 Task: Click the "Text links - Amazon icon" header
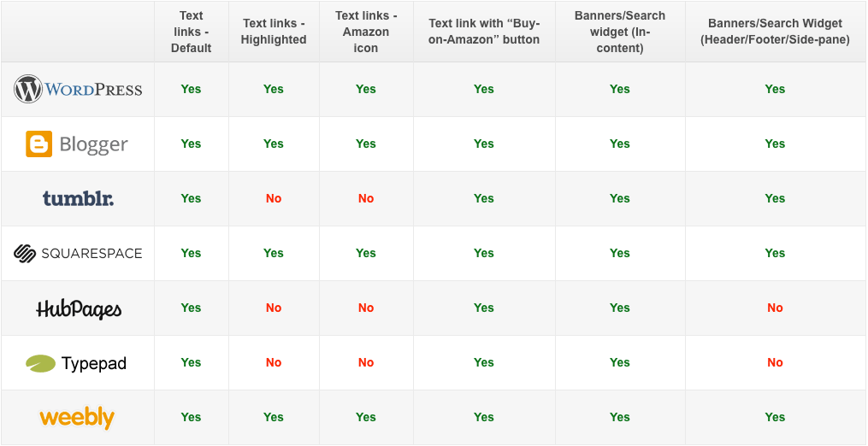(366, 32)
